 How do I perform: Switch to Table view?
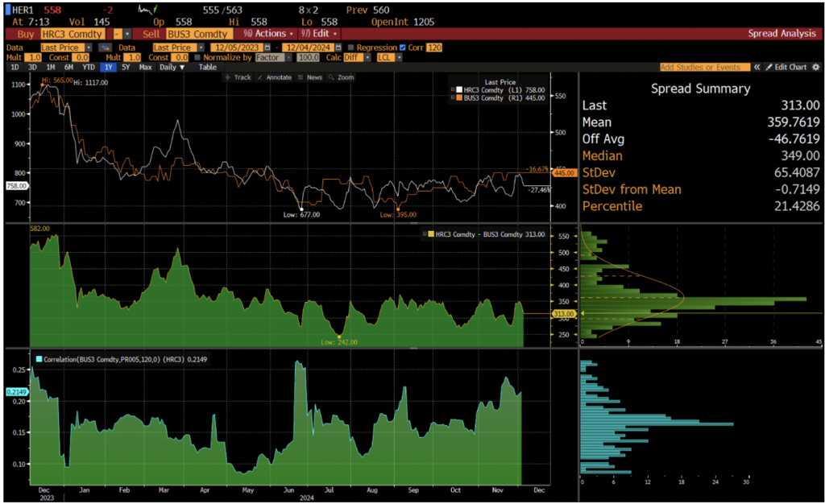click(x=208, y=68)
